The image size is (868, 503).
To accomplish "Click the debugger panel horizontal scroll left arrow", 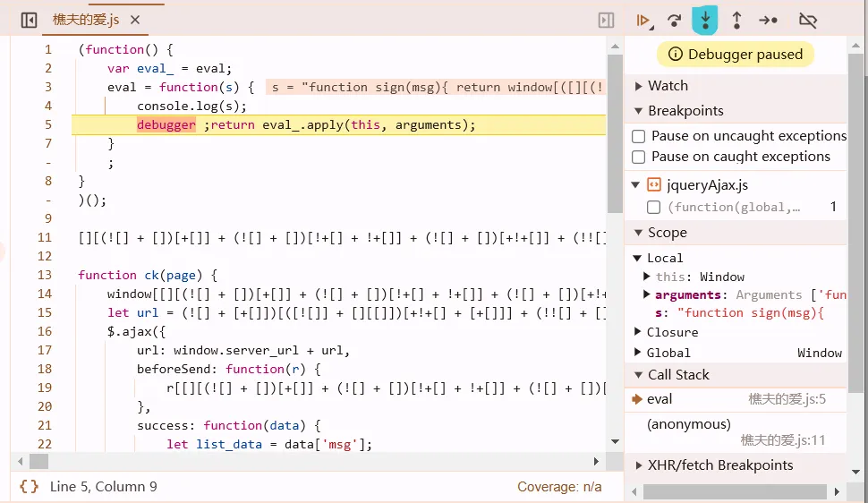I will click(x=634, y=491).
